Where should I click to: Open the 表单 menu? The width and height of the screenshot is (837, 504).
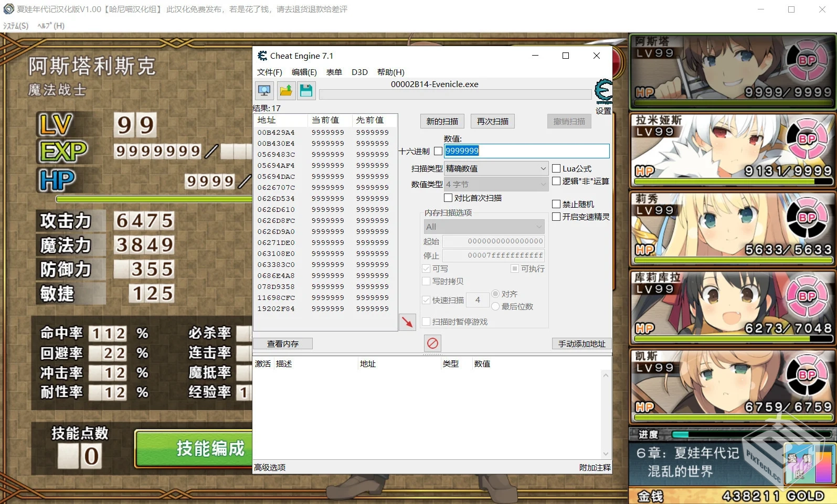click(334, 72)
